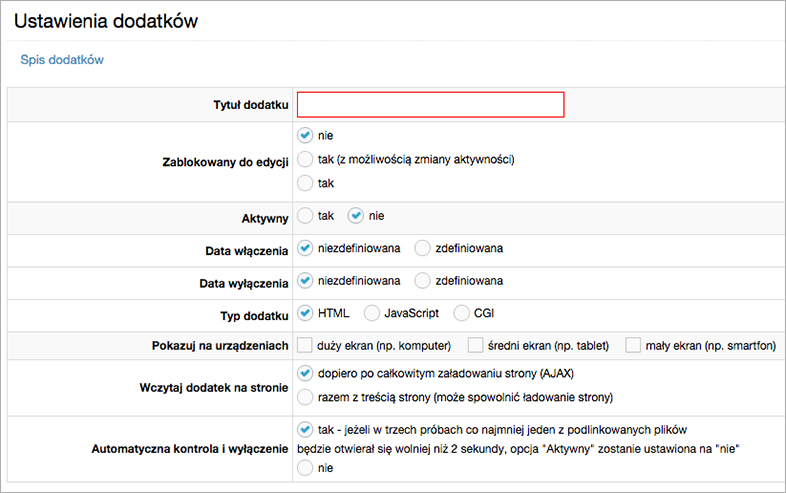Set Aktywny to 'tak'
This screenshot has height=493, width=786.
pyautogui.click(x=306, y=216)
